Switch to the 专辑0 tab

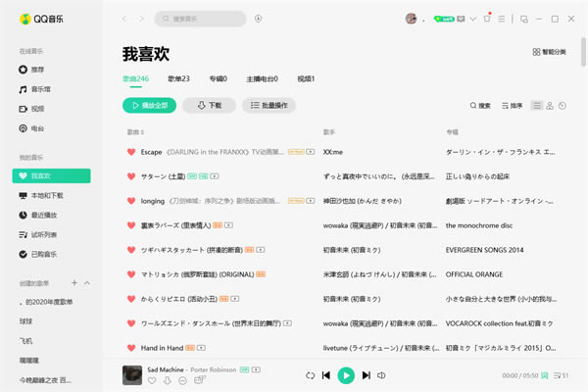[x=219, y=78]
